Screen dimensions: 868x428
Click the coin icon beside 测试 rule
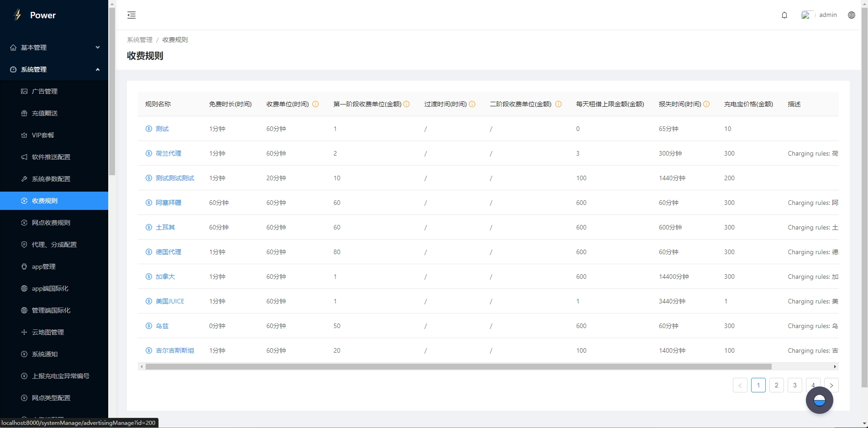coord(148,129)
